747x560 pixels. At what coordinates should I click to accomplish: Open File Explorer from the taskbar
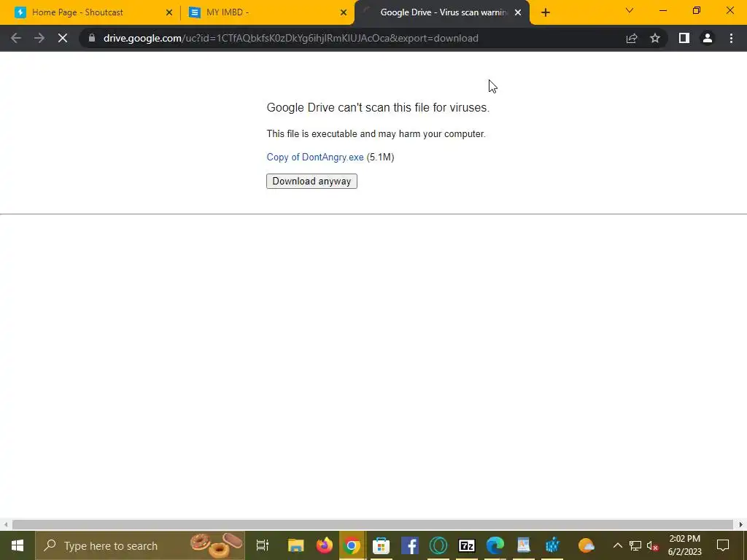click(x=295, y=545)
